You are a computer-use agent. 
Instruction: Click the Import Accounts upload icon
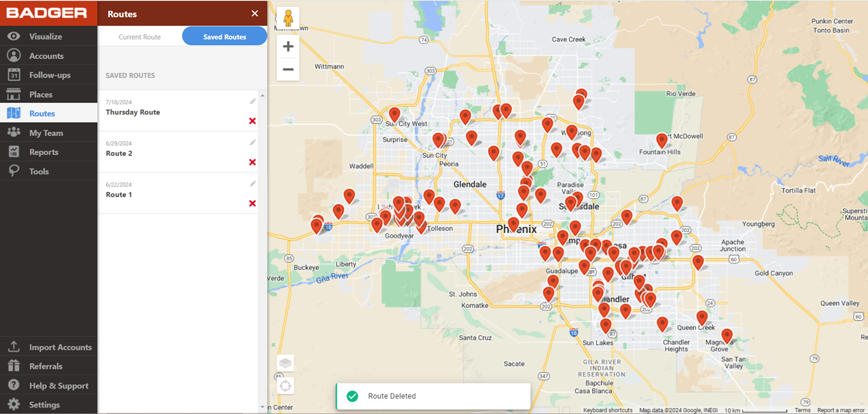click(14, 347)
